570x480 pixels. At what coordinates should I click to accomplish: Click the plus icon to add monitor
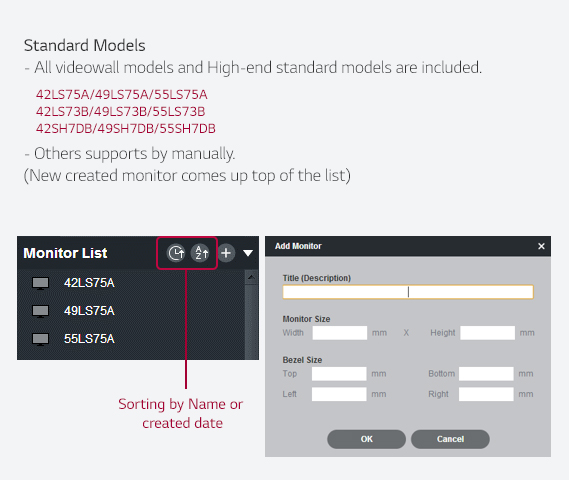226,253
